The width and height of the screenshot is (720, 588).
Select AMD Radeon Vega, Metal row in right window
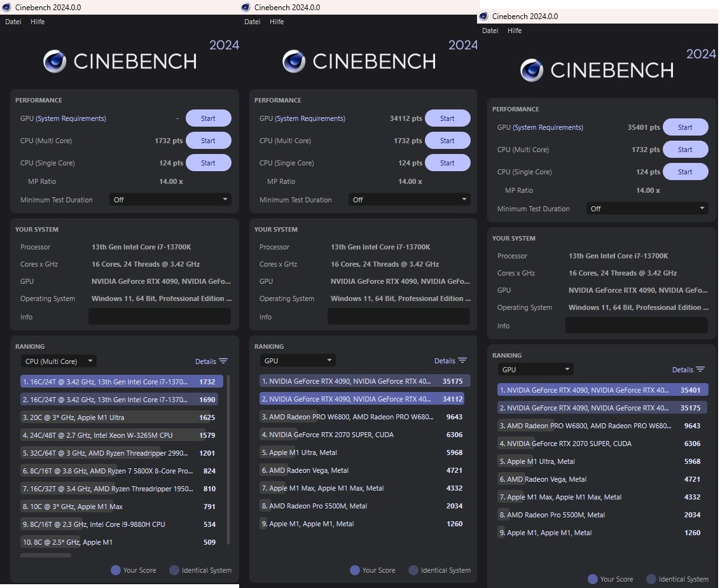pos(602,479)
